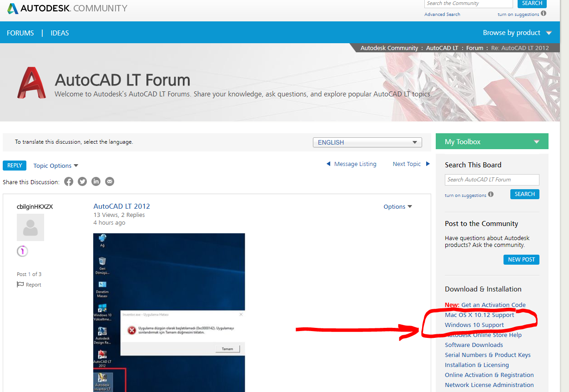
Task: Click the red AutoCAD 'A' forum logo
Action: pyautogui.click(x=32, y=83)
